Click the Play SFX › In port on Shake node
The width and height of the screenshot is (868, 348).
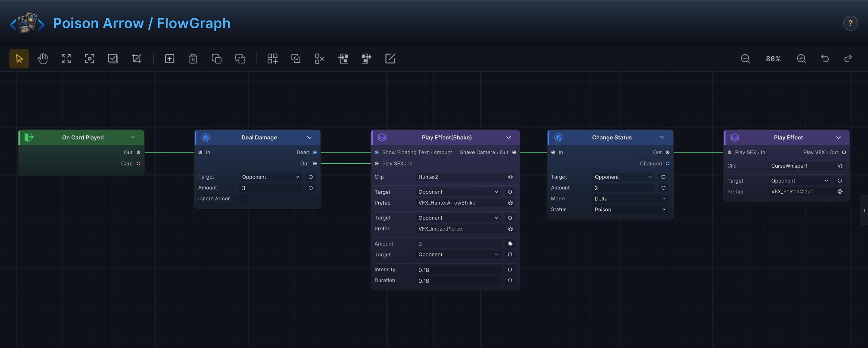(377, 164)
